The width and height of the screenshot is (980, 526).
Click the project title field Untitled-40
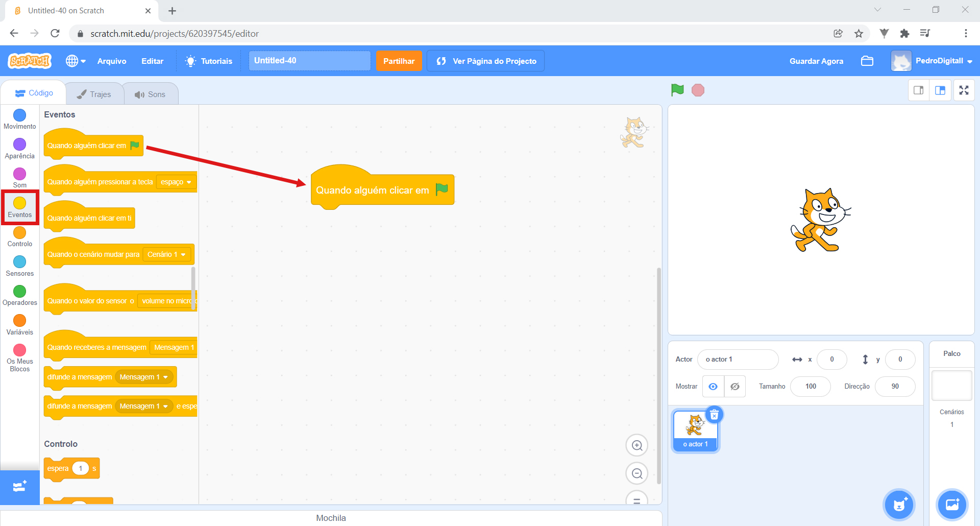click(x=309, y=61)
